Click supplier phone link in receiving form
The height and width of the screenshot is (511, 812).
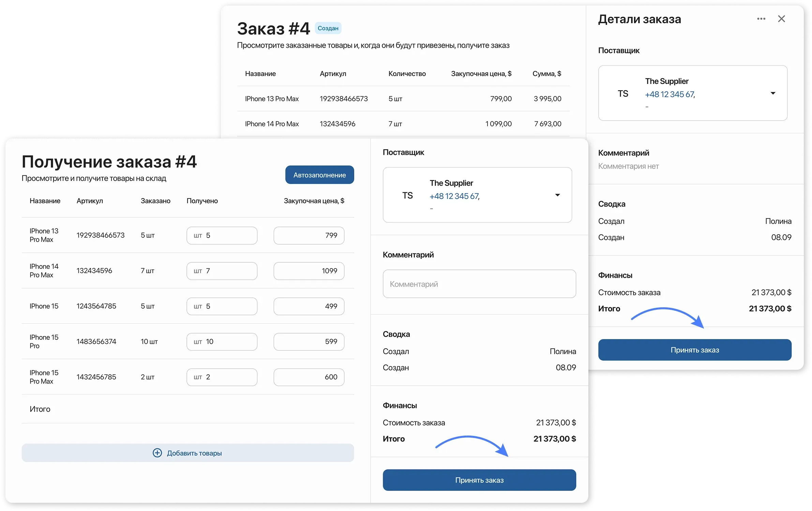pyautogui.click(x=454, y=196)
